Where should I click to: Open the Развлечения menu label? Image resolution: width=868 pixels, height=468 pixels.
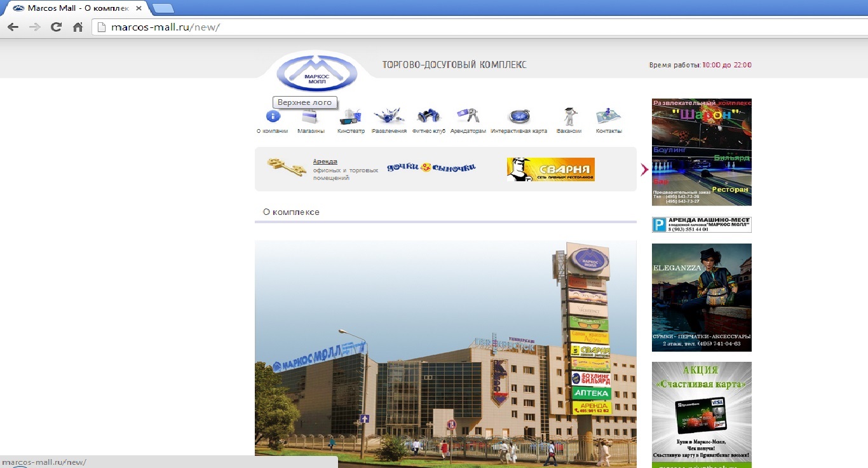click(389, 131)
